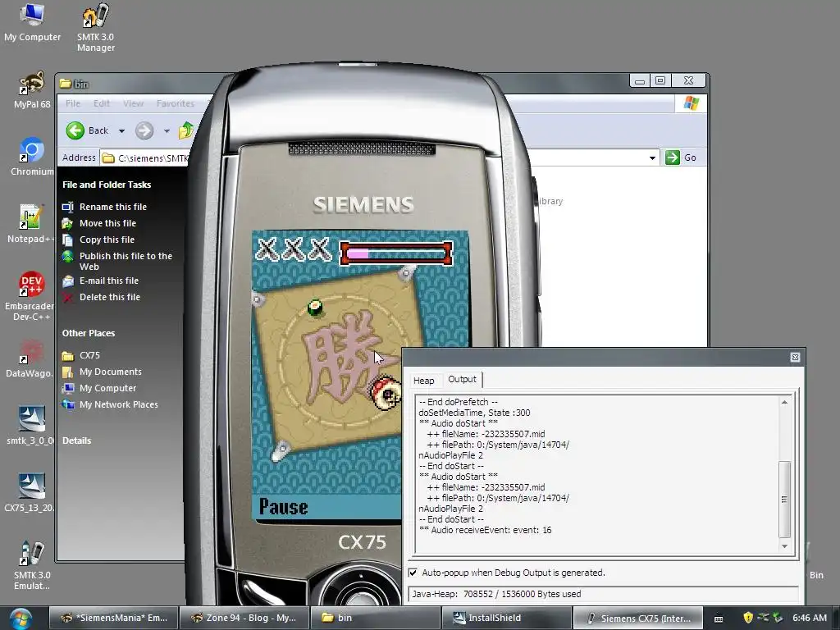The width and height of the screenshot is (840, 630).
Task: Open My Computer desktop icon
Action: coord(32,22)
